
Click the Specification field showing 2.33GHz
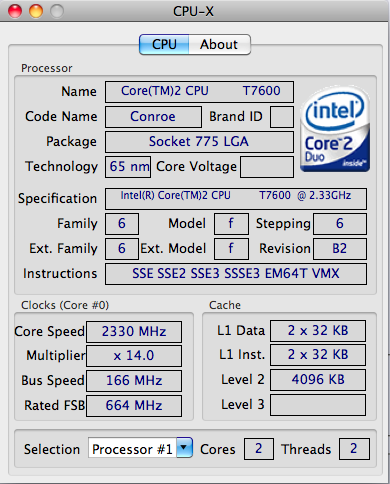236,199
